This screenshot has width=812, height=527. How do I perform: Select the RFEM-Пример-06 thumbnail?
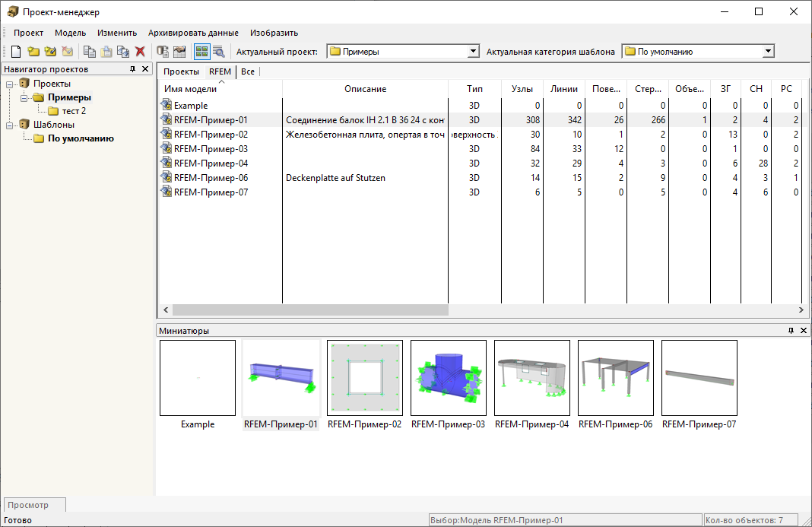pos(616,378)
